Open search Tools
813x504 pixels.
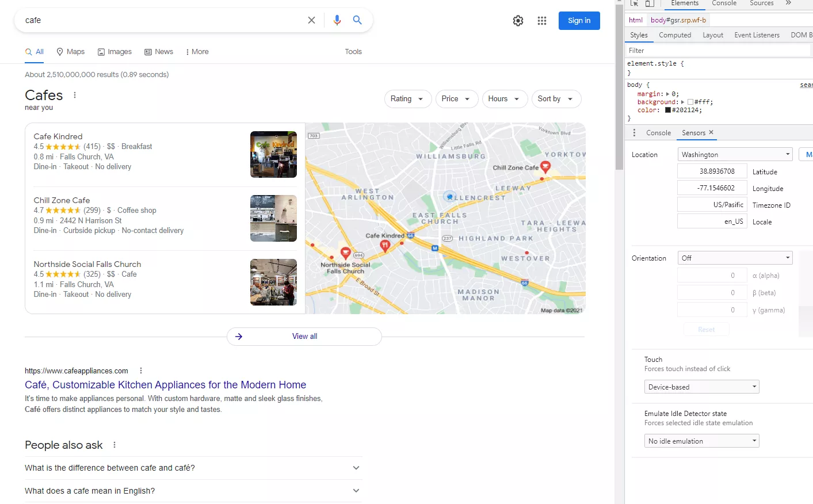[353, 52]
